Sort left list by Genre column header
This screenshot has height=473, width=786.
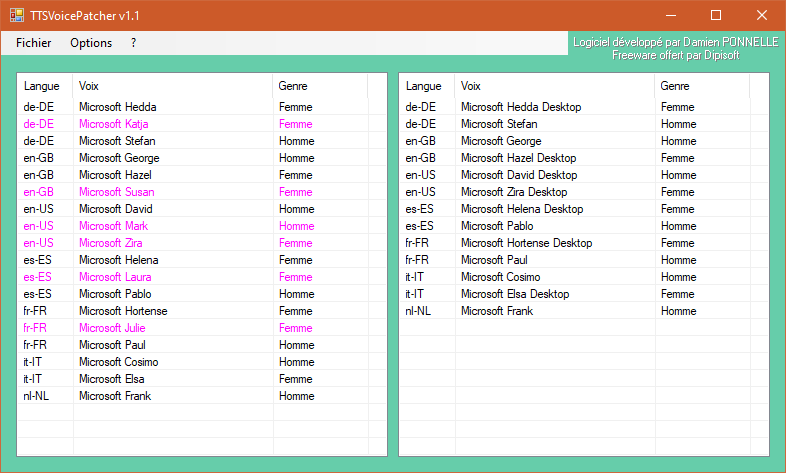320,86
